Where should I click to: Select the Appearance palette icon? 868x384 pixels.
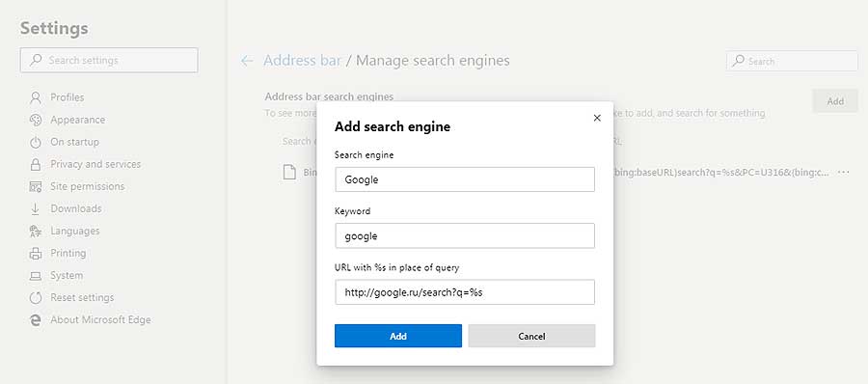coord(36,120)
